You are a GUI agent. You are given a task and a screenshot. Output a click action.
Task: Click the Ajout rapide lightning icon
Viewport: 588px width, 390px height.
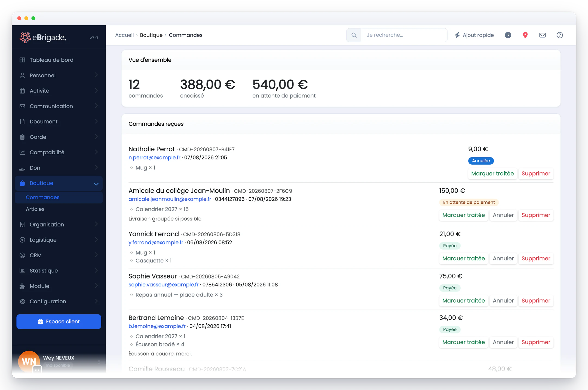point(457,35)
